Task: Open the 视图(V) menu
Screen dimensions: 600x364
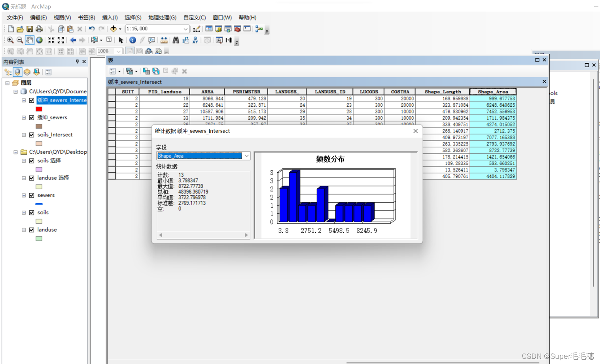Action: pos(62,17)
